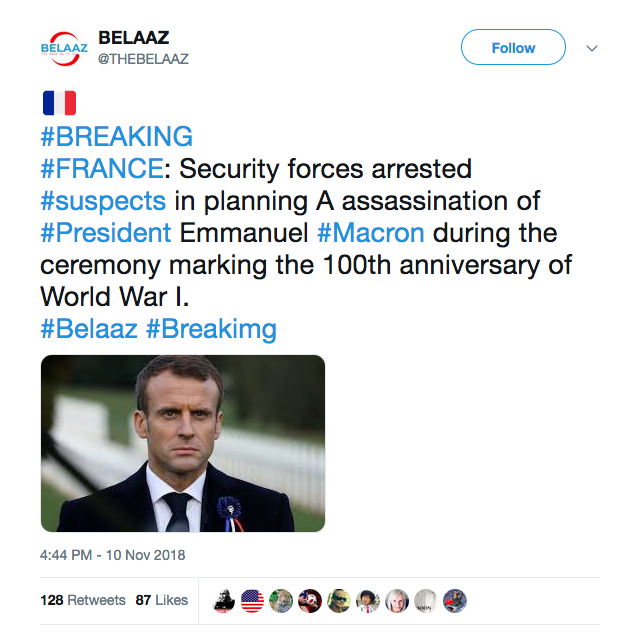Open the #Belaaz hashtag
The width and height of the screenshot is (640, 632).
(89, 329)
